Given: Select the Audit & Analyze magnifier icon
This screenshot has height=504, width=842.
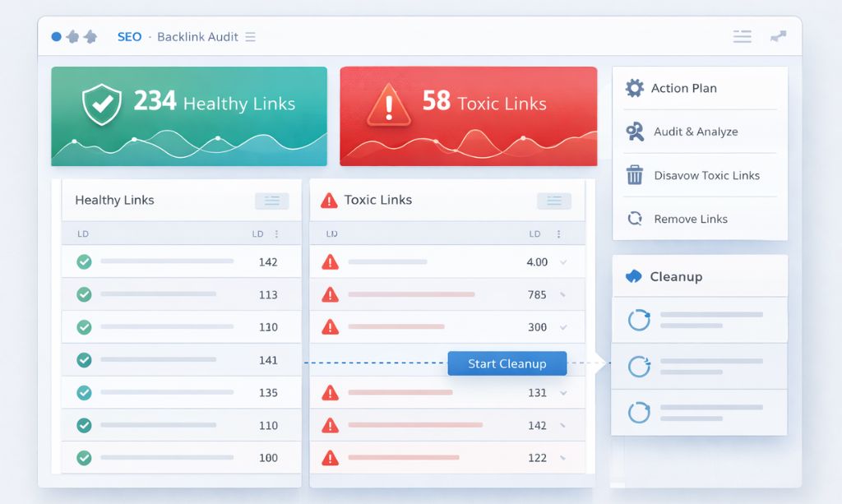Looking at the screenshot, I should 634,132.
